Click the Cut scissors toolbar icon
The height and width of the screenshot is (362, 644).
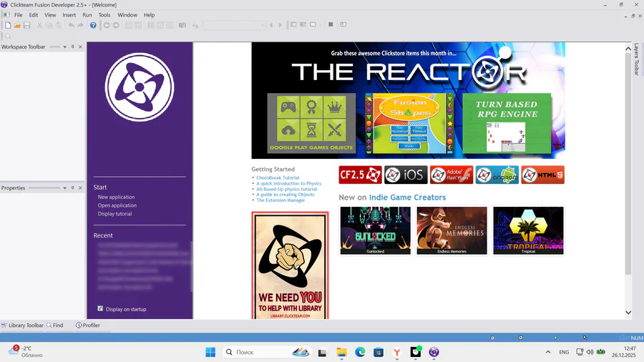click(x=39, y=26)
